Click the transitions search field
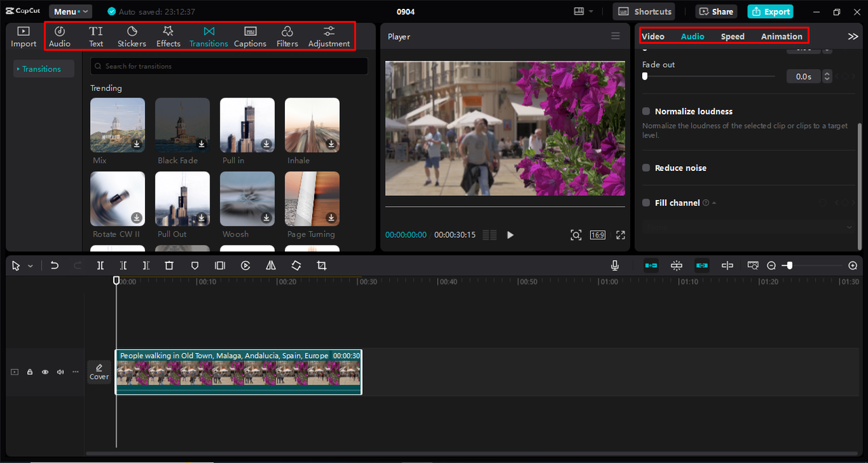This screenshot has width=868, height=463. coord(231,66)
